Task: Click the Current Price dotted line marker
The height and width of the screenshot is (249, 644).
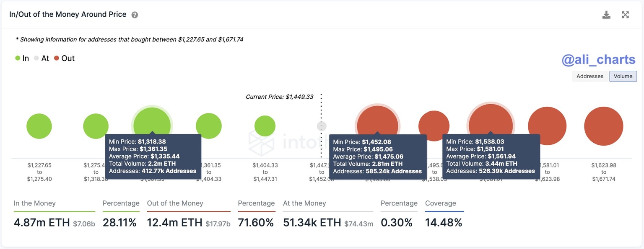Action: (321, 126)
